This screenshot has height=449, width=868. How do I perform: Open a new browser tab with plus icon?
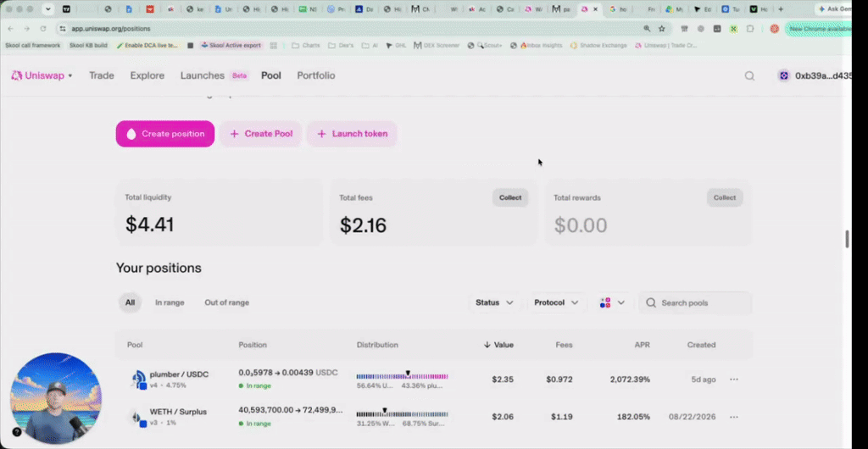[x=781, y=9]
